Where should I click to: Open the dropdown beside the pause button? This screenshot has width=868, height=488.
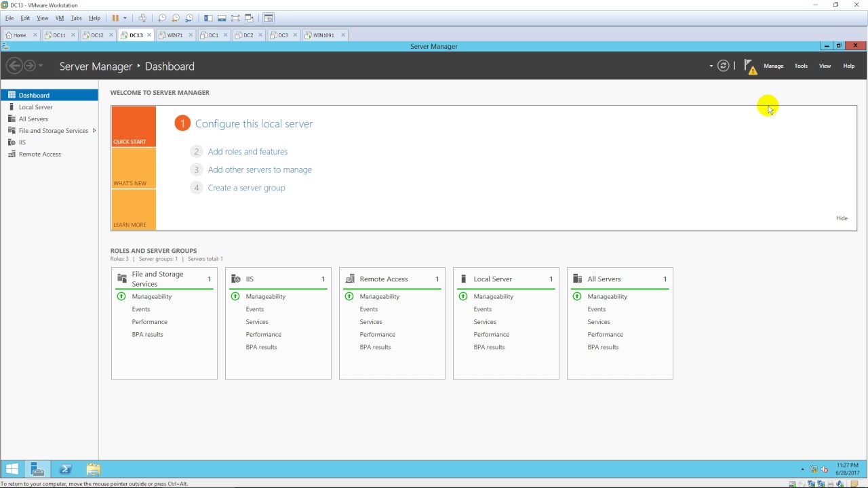125,18
